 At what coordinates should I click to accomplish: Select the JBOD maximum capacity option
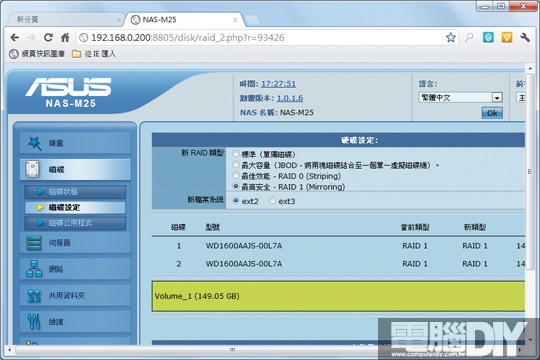[x=236, y=165]
